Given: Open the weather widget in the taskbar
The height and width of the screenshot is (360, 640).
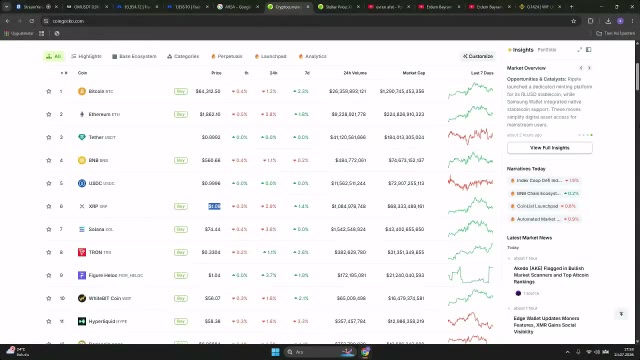Looking at the screenshot, I should [x=18, y=352].
